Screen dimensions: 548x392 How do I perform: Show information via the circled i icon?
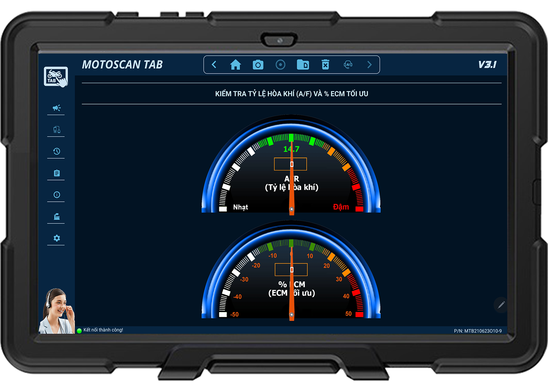(57, 195)
